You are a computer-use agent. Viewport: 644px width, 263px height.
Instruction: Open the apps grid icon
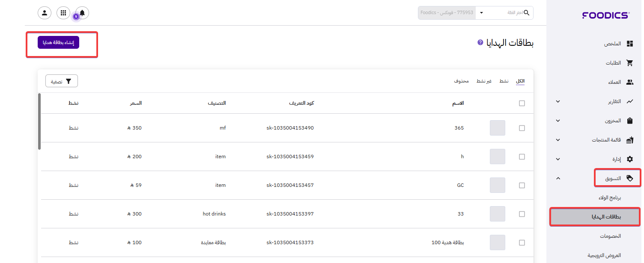tap(63, 13)
